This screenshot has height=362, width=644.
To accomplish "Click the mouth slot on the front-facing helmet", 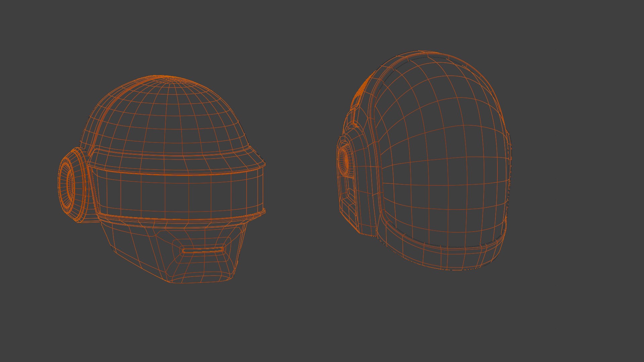I will 203,250.
